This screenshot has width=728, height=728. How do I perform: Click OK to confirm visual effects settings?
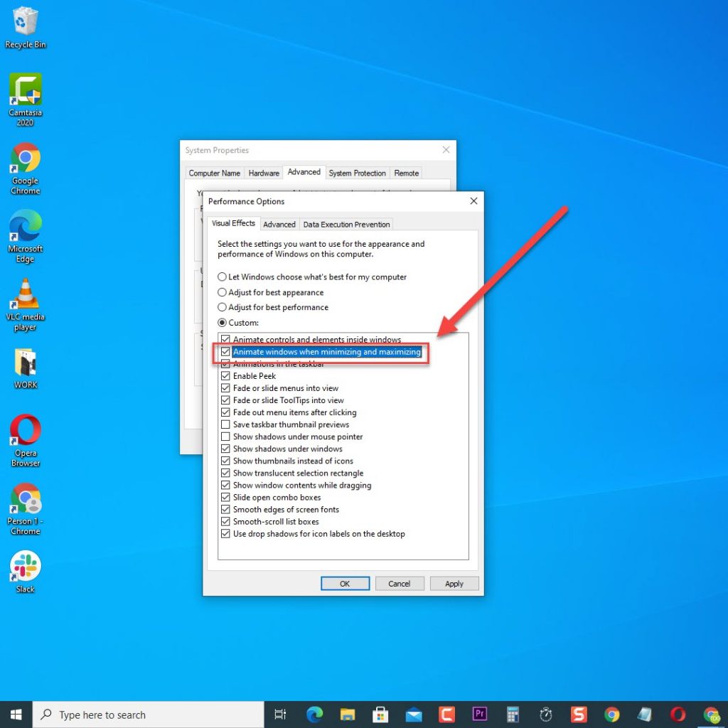click(345, 583)
